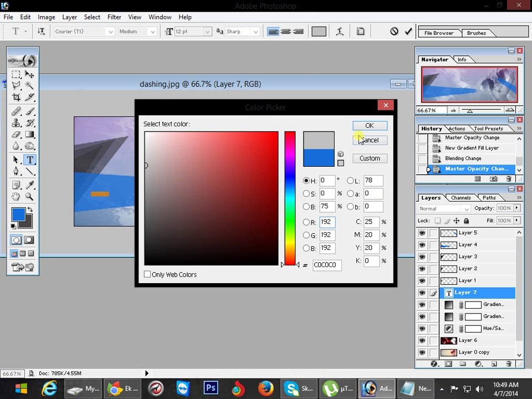Select the Slice tool
The height and width of the screenshot is (399, 532).
tap(29, 97)
